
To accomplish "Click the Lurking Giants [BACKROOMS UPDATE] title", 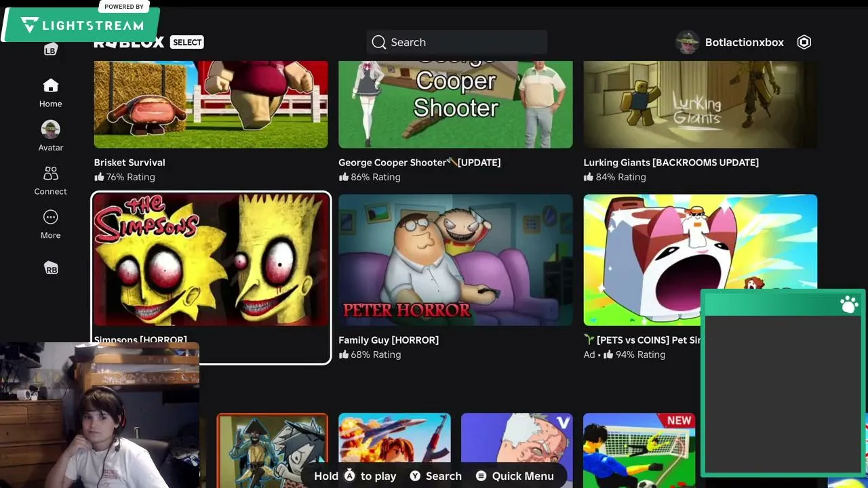I will pos(671,163).
